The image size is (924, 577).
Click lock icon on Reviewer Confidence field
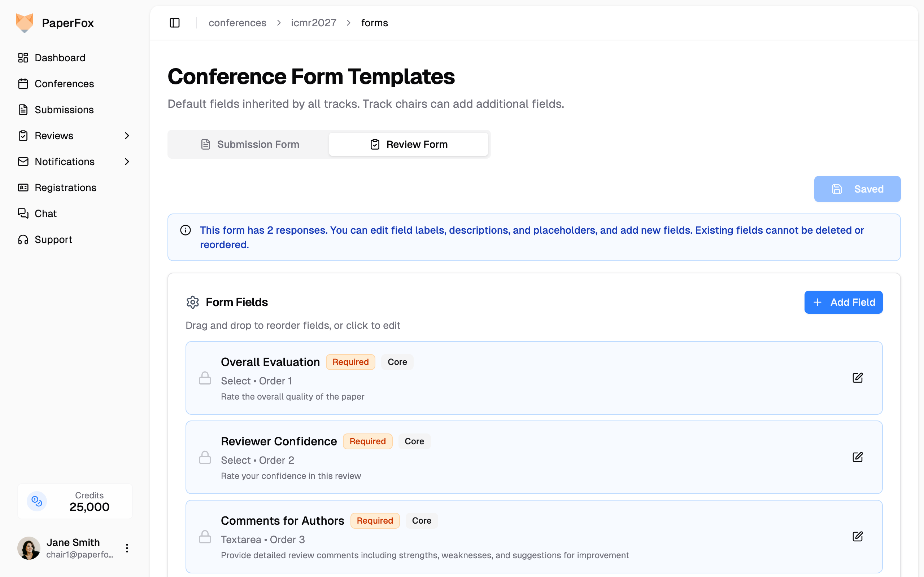(x=205, y=458)
